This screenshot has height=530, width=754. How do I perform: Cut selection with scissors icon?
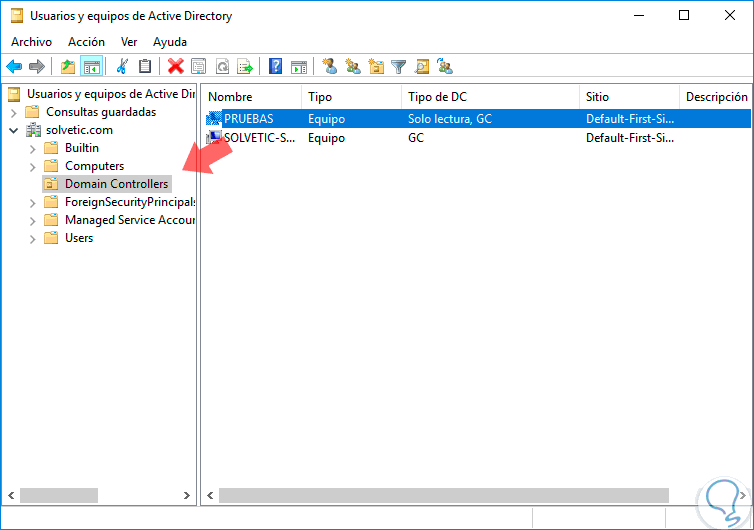coord(122,66)
